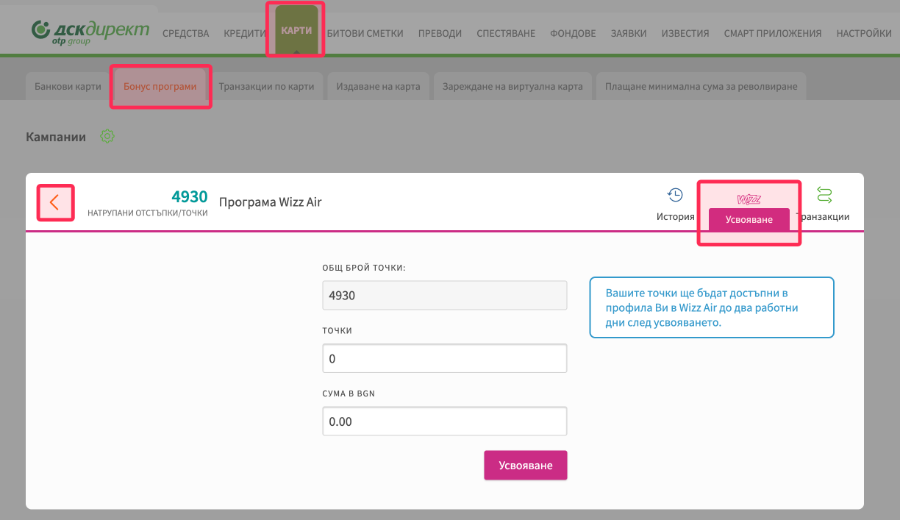Click the Wizz Air points info notice
The width and height of the screenshot is (900, 520).
(712, 308)
